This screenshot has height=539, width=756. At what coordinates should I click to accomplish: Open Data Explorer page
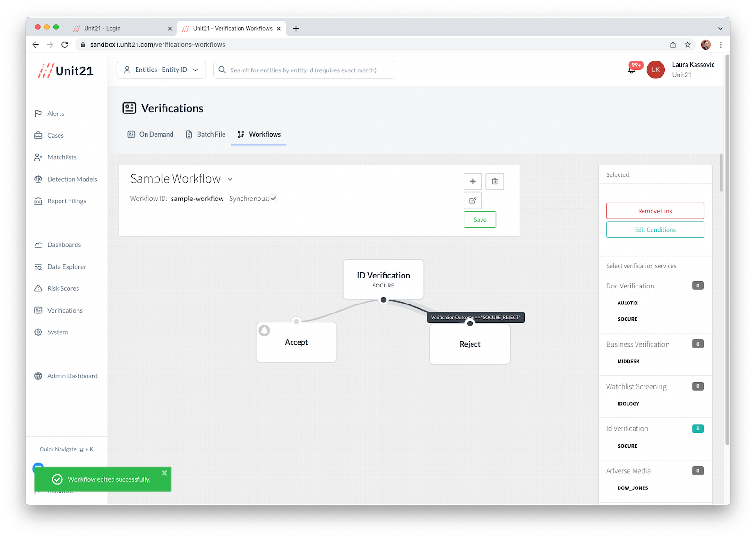60,267
